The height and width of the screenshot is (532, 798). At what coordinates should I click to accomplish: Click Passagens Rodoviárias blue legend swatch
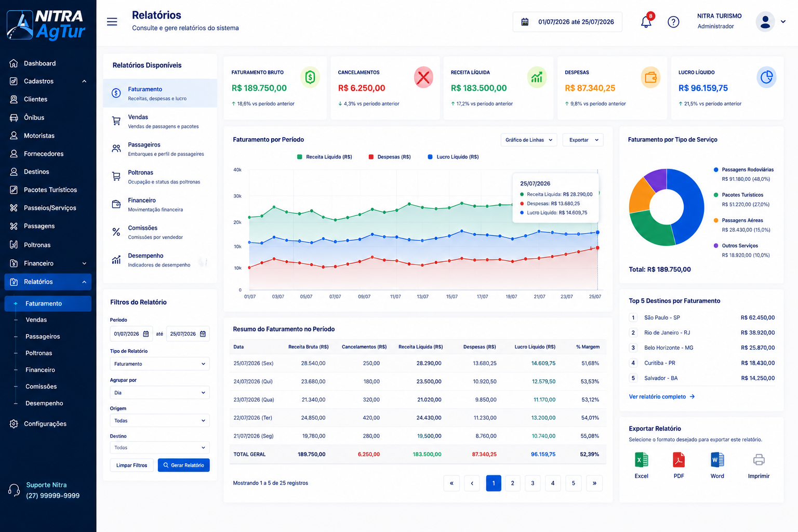click(716, 170)
